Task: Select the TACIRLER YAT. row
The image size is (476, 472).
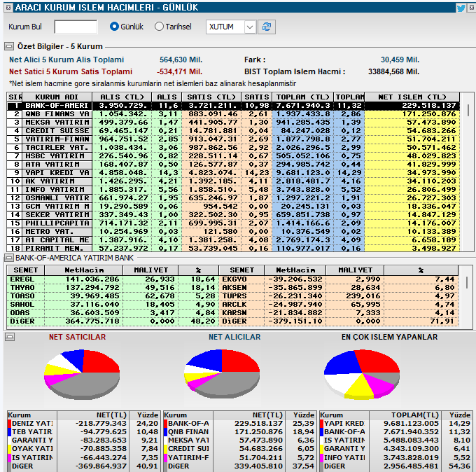Action: [233, 147]
